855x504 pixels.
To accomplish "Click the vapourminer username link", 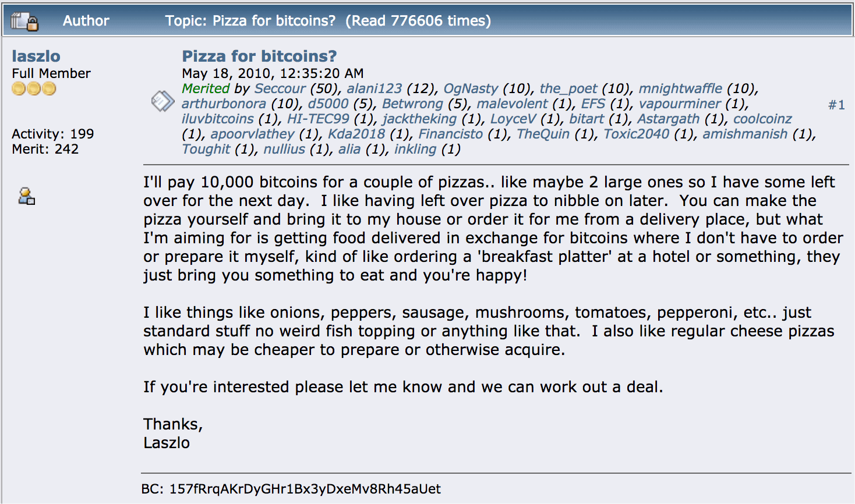I will [x=680, y=104].
